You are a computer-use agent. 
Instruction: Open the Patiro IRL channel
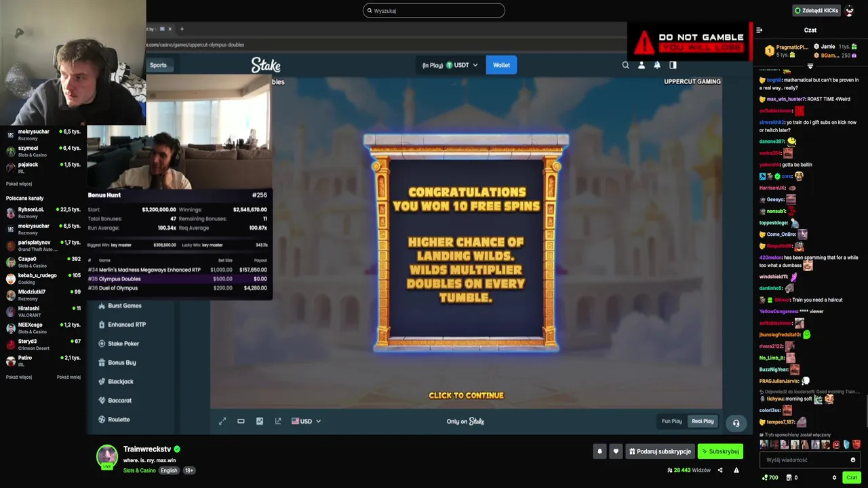43,361
